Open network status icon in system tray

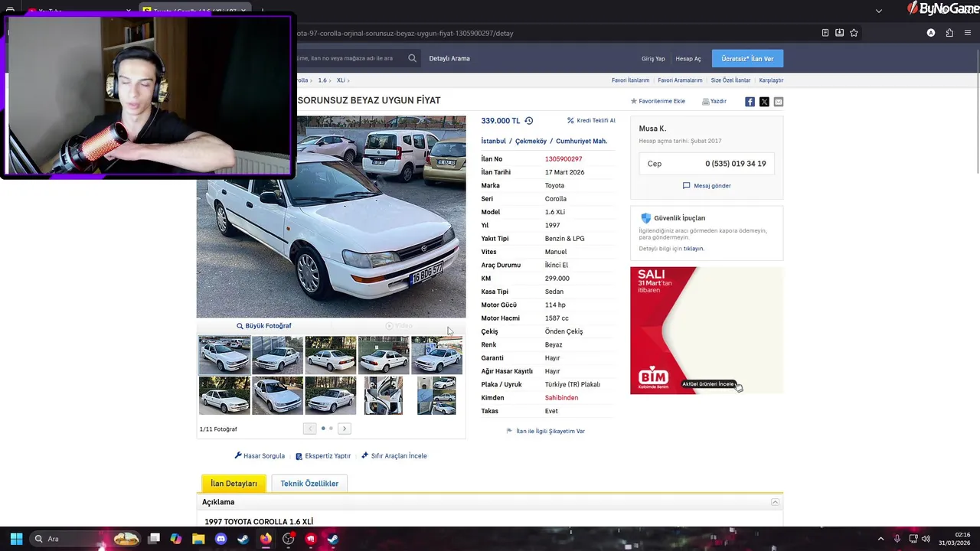[913, 539]
